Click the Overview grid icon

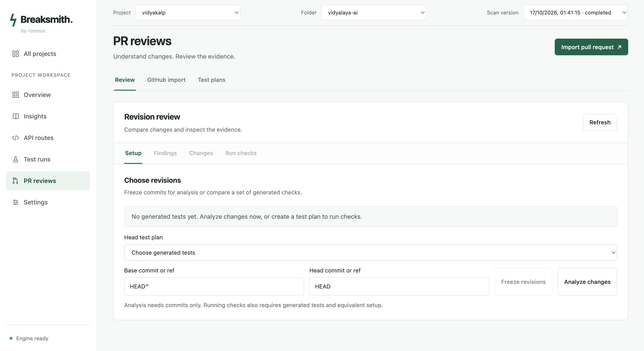point(16,95)
